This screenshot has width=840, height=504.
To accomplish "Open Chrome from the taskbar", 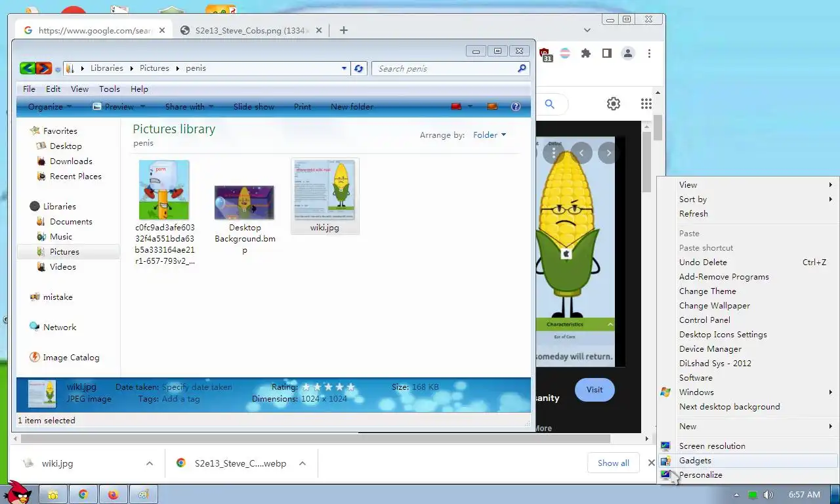I will (x=83, y=494).
